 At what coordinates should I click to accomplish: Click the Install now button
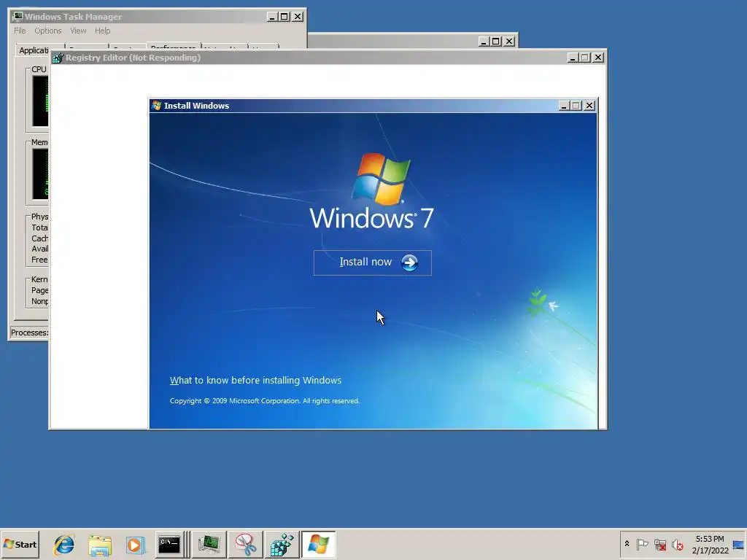click(x=372, y=262)
